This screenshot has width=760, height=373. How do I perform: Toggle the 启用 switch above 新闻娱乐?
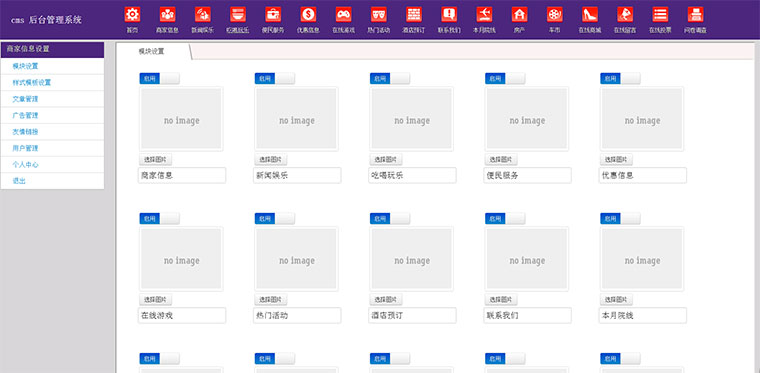(275, 78)
